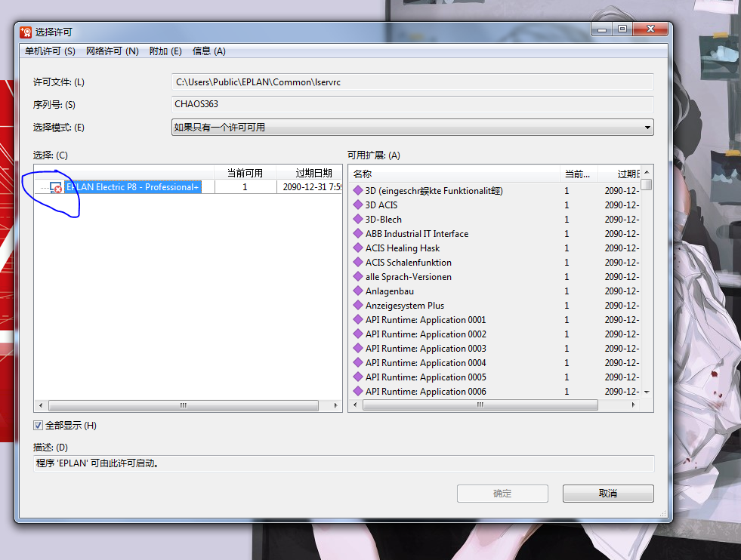
Task: Toggle the 全部显示 (H) checkbox
Action: 39,426
